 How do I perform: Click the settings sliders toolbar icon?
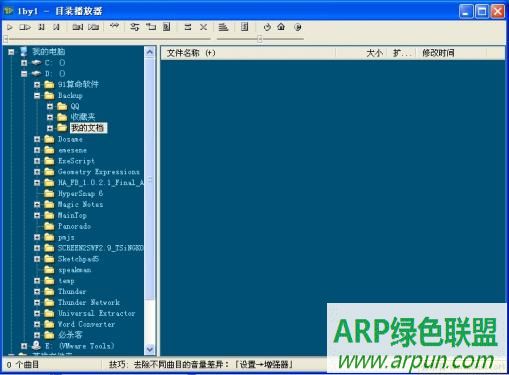135,27
